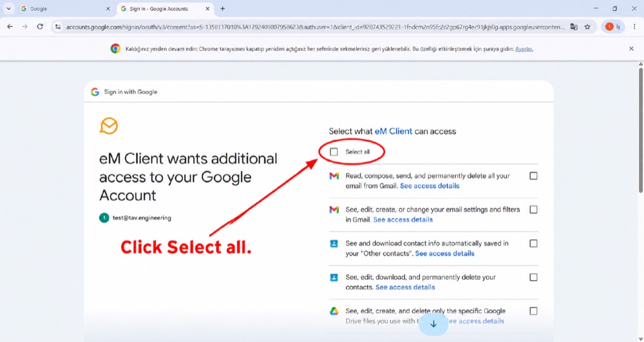The image size is (644, 342).
Task: Click the Gmail icon beside email settings and filters
Action: (334, 210)
